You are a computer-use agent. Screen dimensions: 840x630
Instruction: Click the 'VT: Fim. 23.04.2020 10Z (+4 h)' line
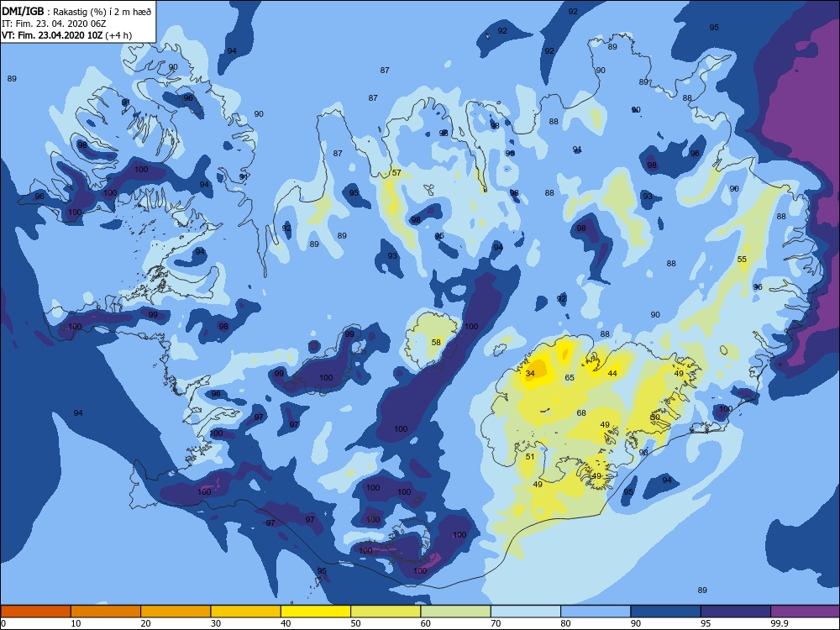pyautogui.click(x=66, y=35)
